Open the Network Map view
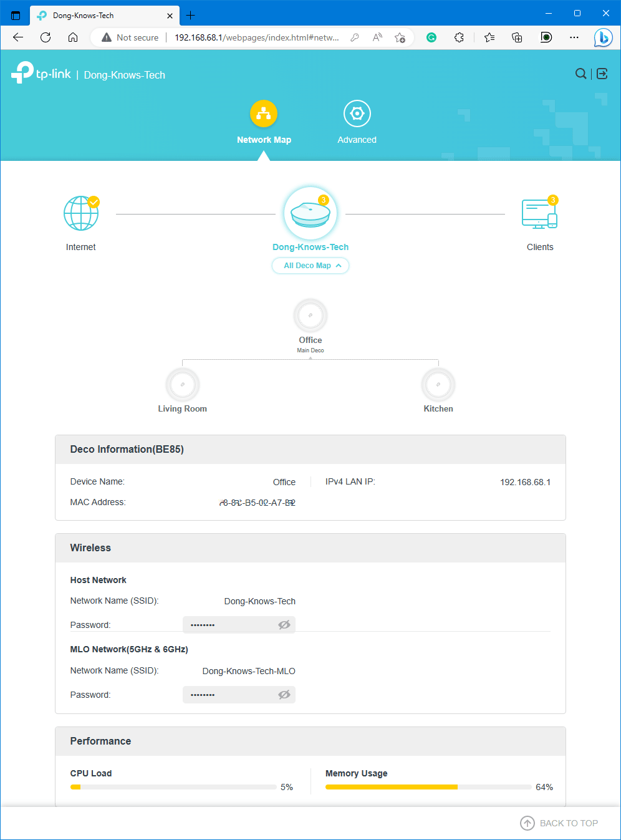This screenshot has height=840, width=621. pyautogui.click(x=264, y=122)
